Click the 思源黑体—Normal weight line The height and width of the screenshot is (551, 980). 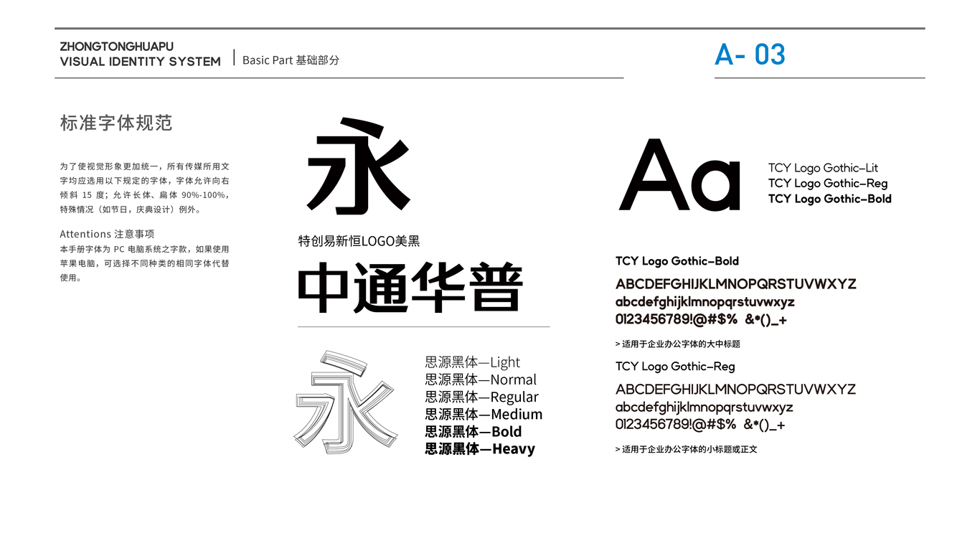481,380
